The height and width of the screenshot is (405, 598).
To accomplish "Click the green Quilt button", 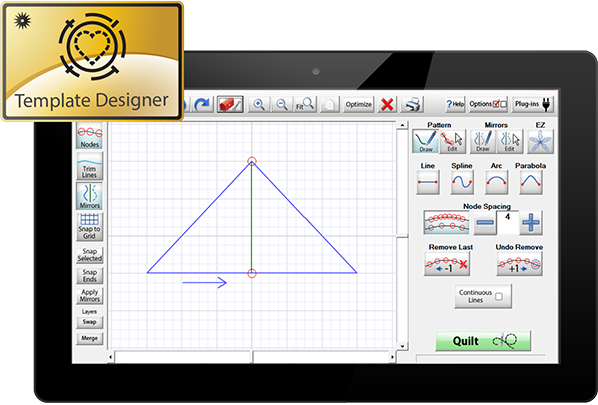I will point(483,341).
